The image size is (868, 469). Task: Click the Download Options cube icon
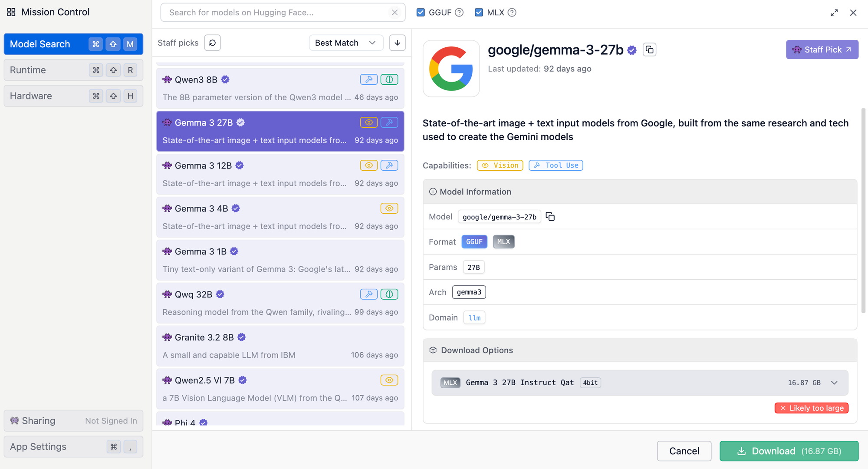[433, 350]
